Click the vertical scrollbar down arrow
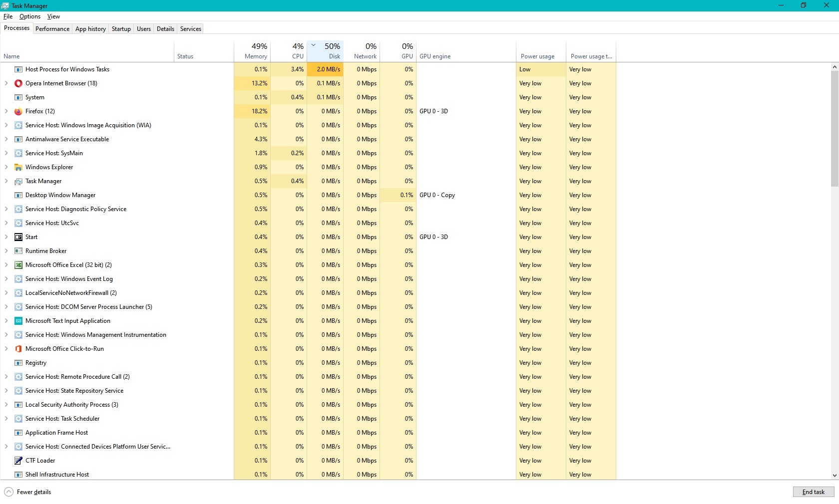This screenshot has height=504, width=839. [835, 476]
